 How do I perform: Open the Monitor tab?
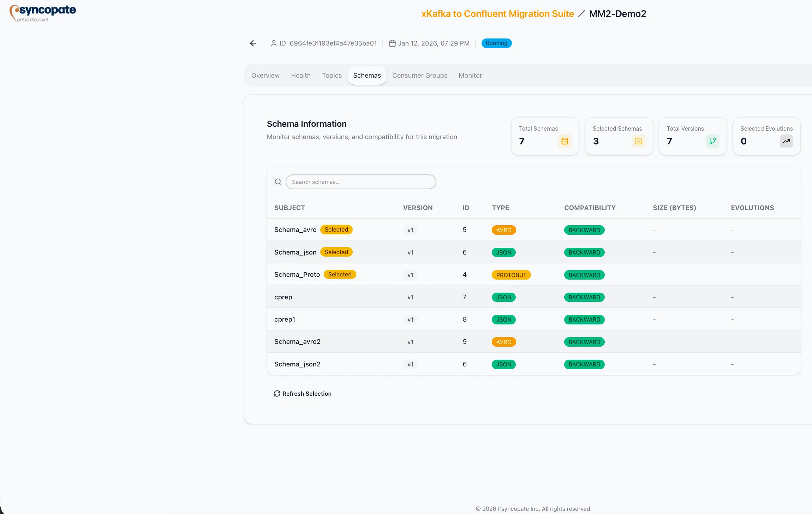470,75
